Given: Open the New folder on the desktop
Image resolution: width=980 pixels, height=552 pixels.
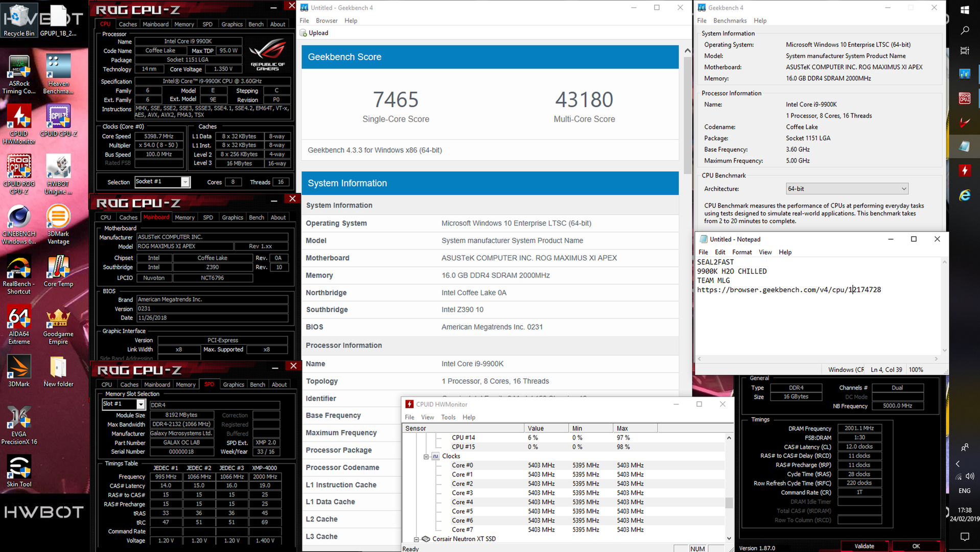Looking at the screenshot, I should tap(58, 372).
